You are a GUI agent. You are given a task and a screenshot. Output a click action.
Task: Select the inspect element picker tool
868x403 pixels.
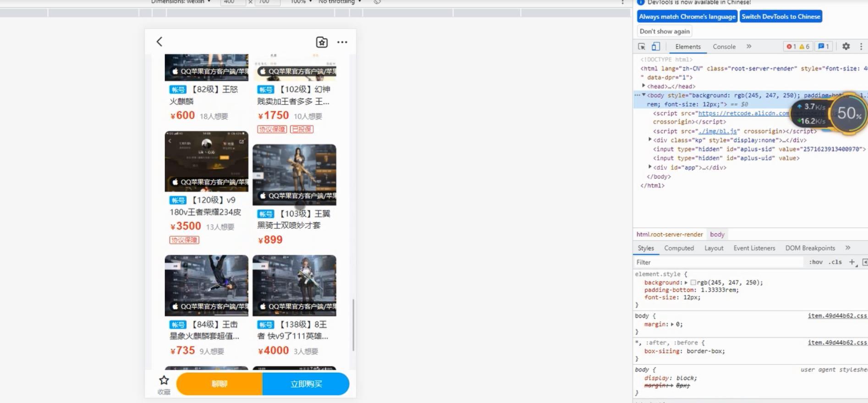(642, 46)
